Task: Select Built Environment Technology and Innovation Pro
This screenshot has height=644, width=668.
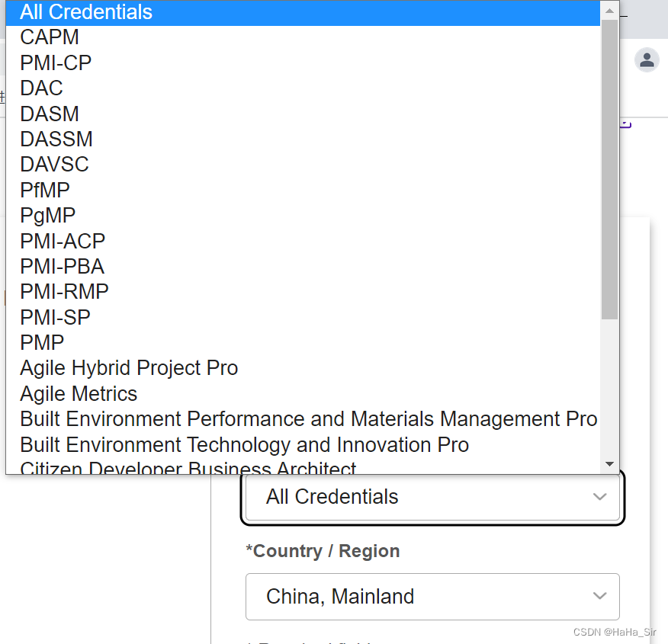Action: tap(303, 445)
